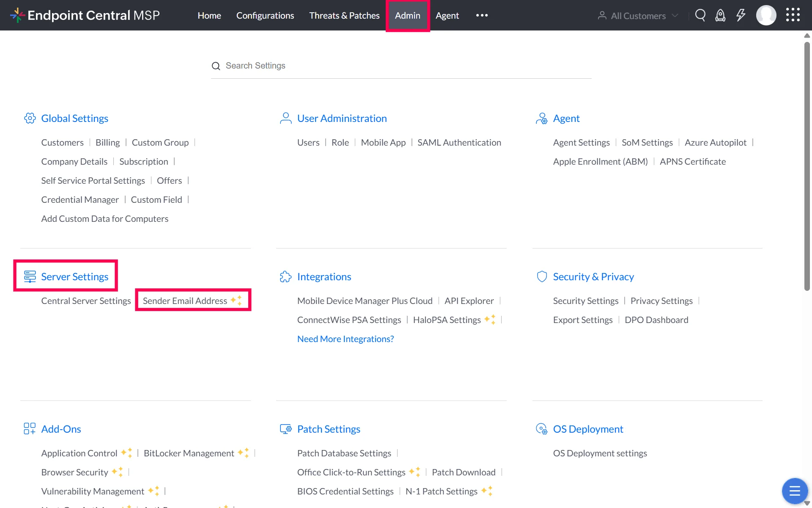Switch to Threats & Patches tab

(x=344, y=15)
